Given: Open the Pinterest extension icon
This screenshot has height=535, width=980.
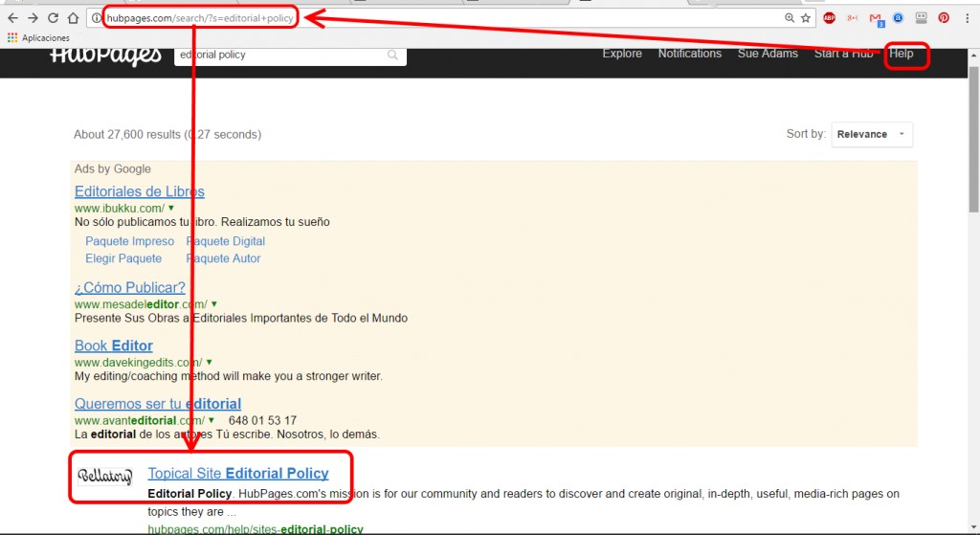Looking at the screenshot, I should click(x=944, y=18).
